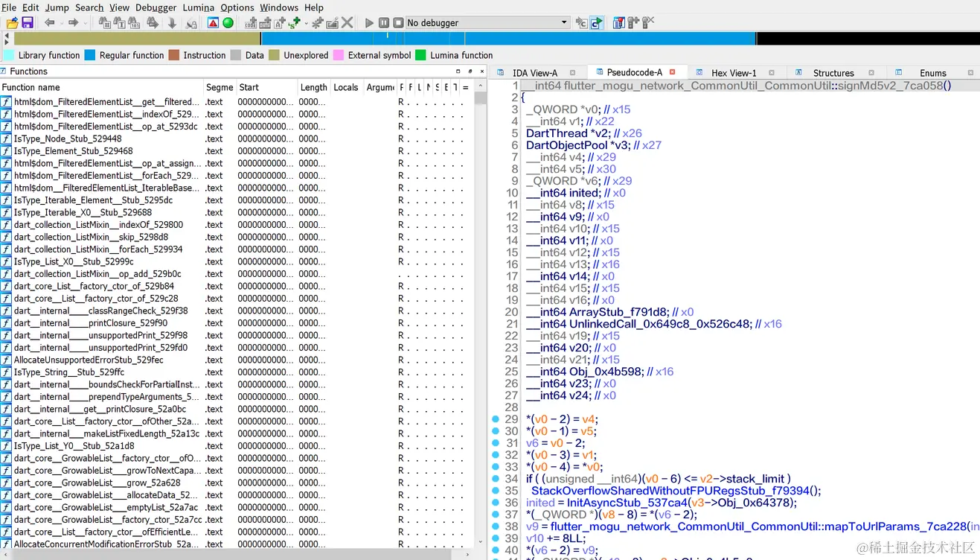Click the green circle toolbar icon

click(228, 22)
